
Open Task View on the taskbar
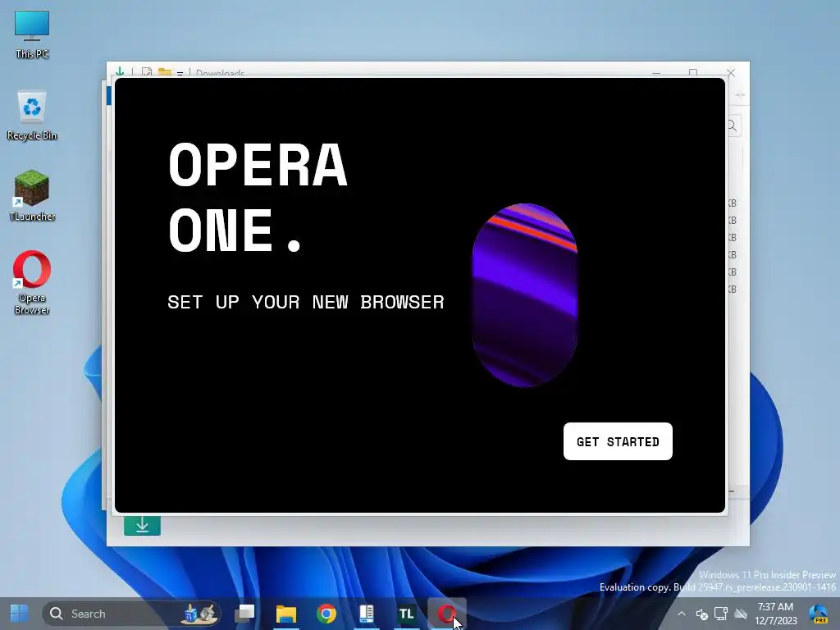(x=245, y=614)
